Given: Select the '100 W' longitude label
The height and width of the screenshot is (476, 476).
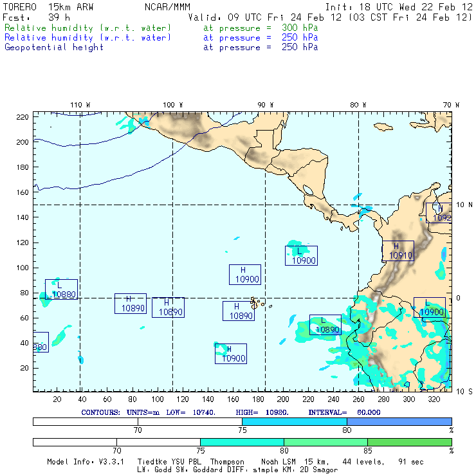Looking at the screenshot, I should click(x=173, y=105).
